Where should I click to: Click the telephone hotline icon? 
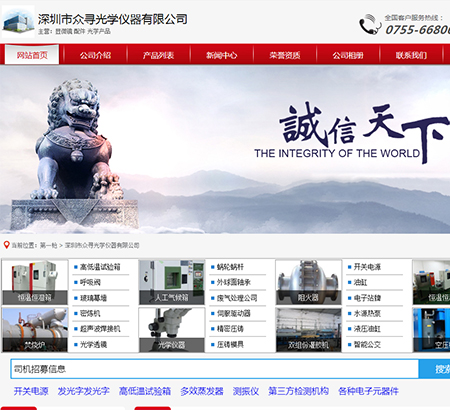pyautogui.click(x=370, y=24)
